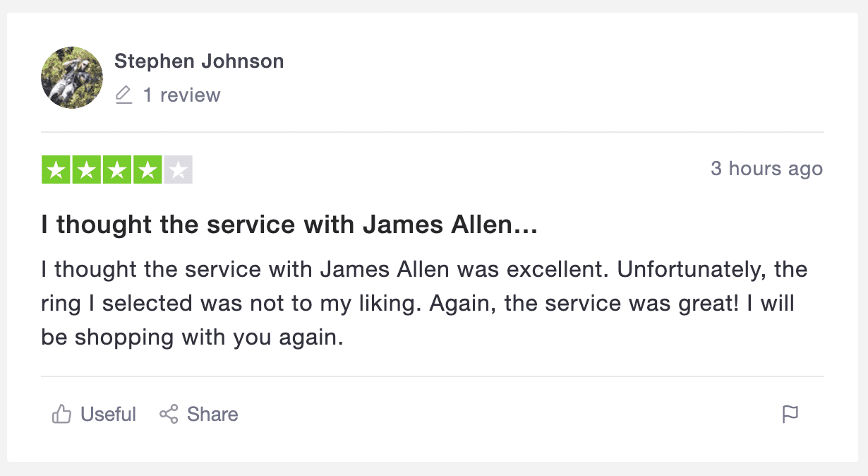Viewport: 868px width, 476px height.
Task: Click the thumbs-up Useful icon
Action: pyautogui.click(x=64, y=414)
